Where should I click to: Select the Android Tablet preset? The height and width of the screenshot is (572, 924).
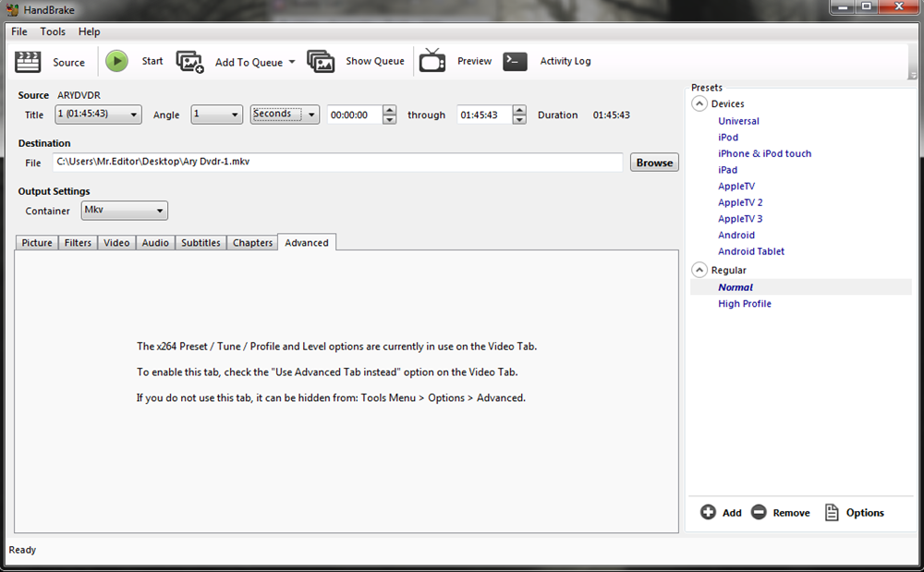[750, 251]
